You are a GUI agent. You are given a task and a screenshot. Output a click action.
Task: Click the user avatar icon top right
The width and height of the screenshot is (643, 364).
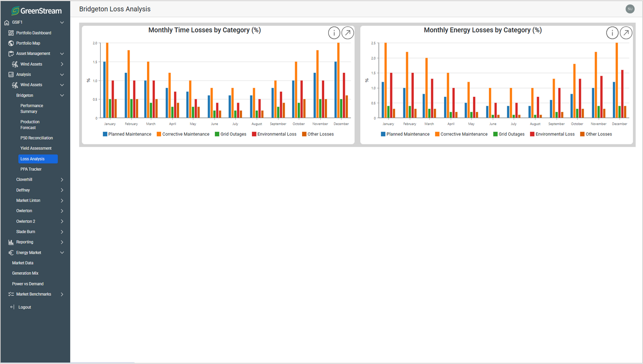click(x=630, y=9)
